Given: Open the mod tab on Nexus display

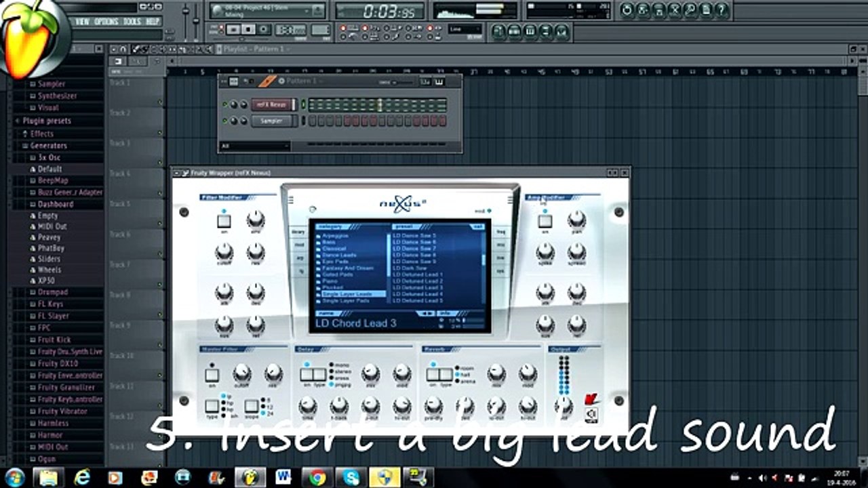Looking at the screenshot, I should point(298,245).
